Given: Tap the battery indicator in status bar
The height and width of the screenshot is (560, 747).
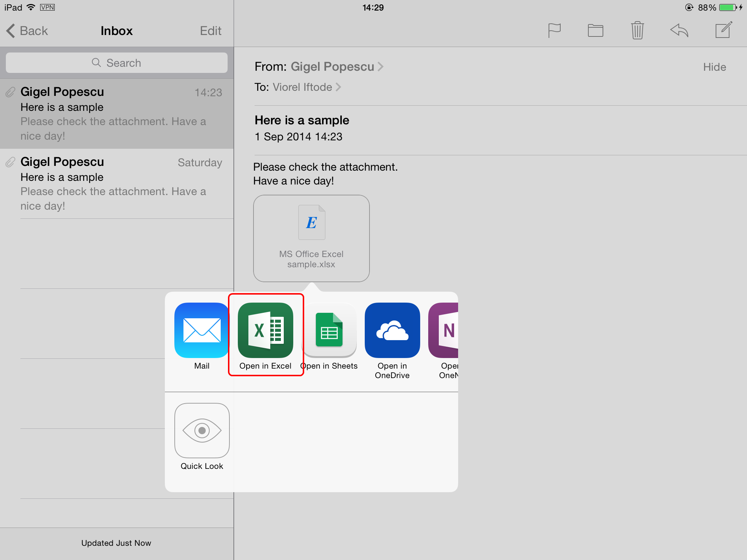Looking at the screenshot, I should click(x=728, y=7).
